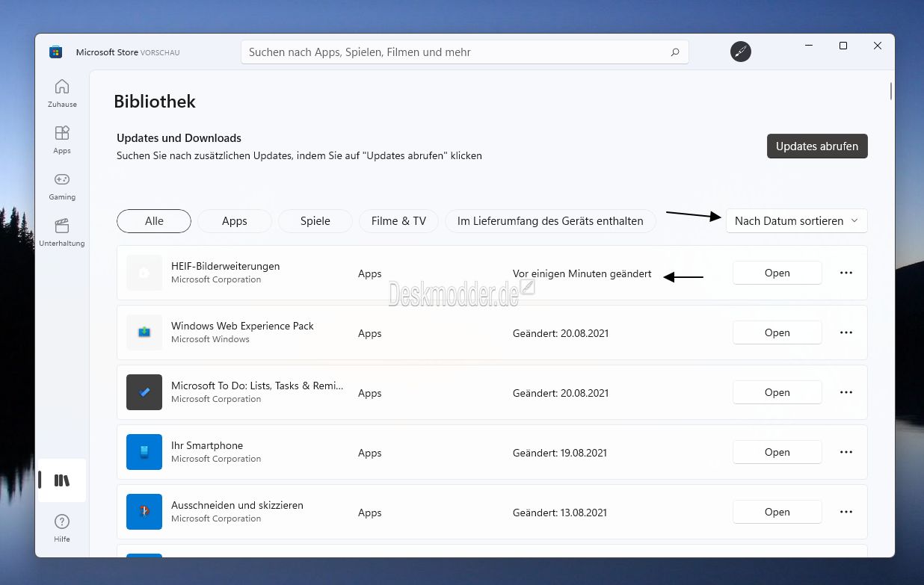Screen dimensions: 924x585
Task: Click Microsoft To Do app icon
Action: (x=144, y=392)
